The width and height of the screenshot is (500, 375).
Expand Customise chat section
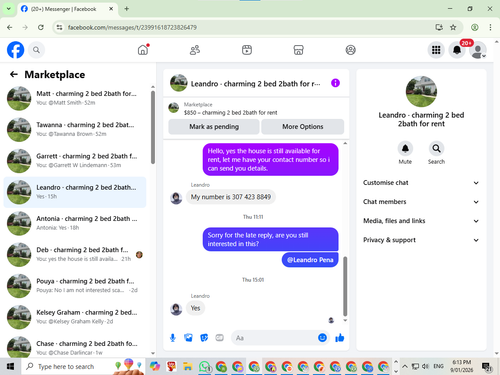pyautogui.click(x=421, y=183)
